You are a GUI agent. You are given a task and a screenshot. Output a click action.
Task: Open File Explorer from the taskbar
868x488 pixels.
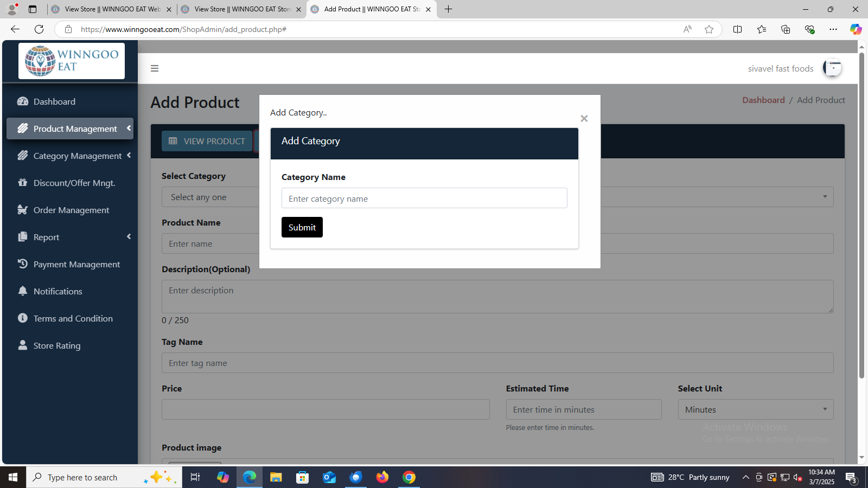(276, 477)
